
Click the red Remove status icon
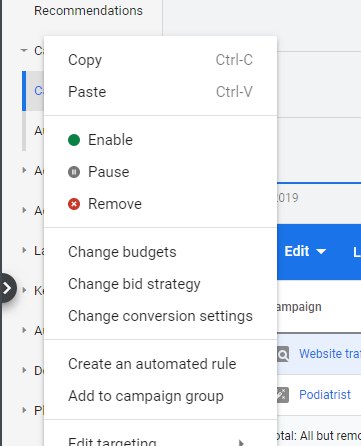[x=74, y=204]
